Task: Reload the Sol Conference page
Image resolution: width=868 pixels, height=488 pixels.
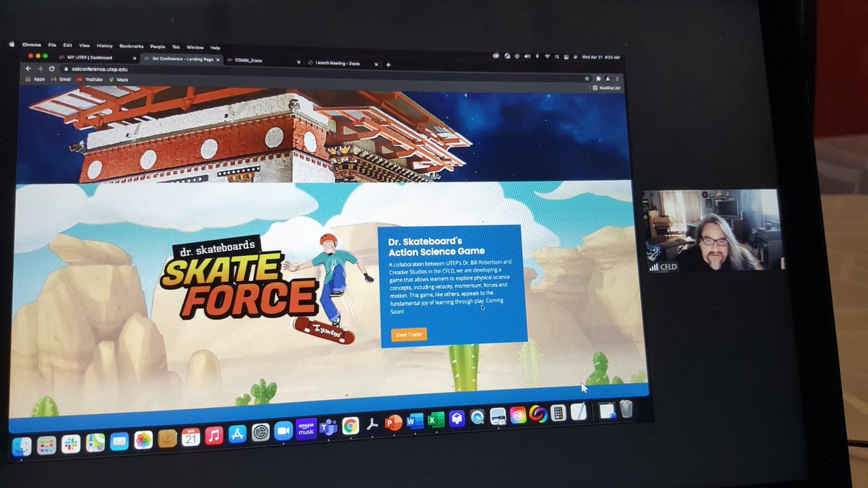Action: pos(51,68)
